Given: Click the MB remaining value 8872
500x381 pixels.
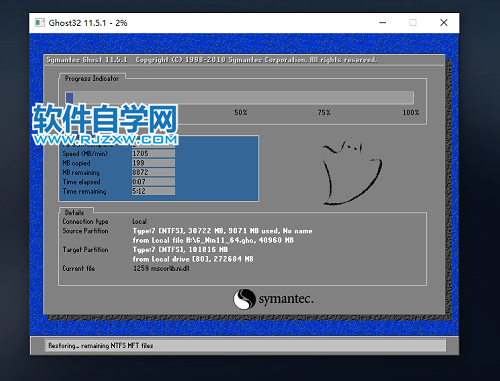Looking at the screenshot, I should pyautogui.click(x=153, y=172).
